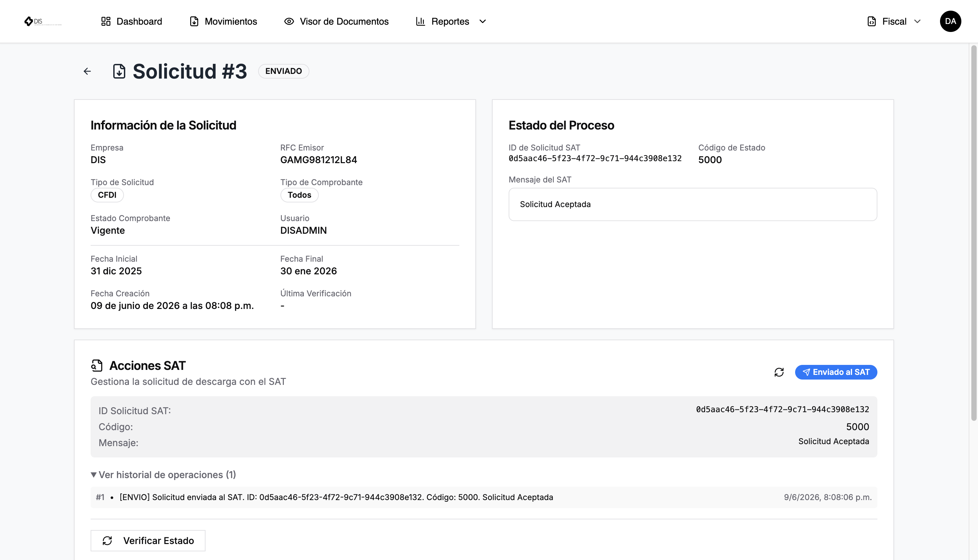Click the Verificar Estado button

click(x=148, y=541)
